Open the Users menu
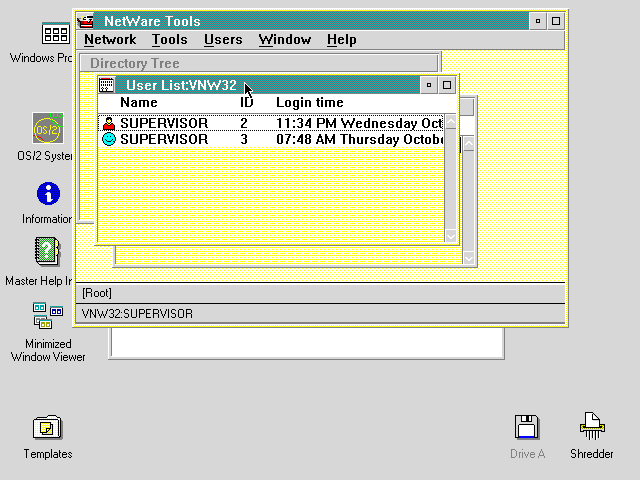640x480 pixels. click(223, 40)
